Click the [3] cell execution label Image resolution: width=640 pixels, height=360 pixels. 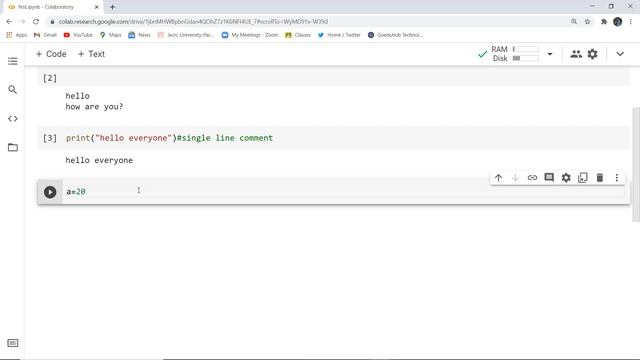click(x=50, y=138)
